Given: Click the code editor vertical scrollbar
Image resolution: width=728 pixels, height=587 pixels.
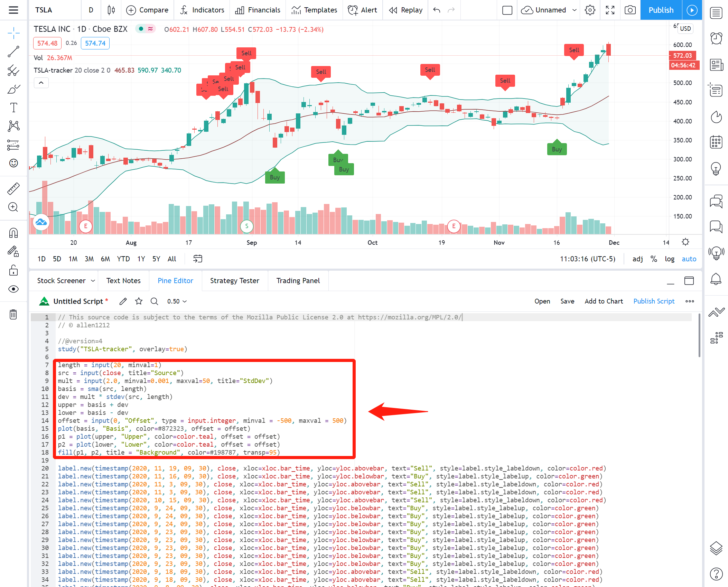Looking at the screenshot, I should click(x=699, y=335).
